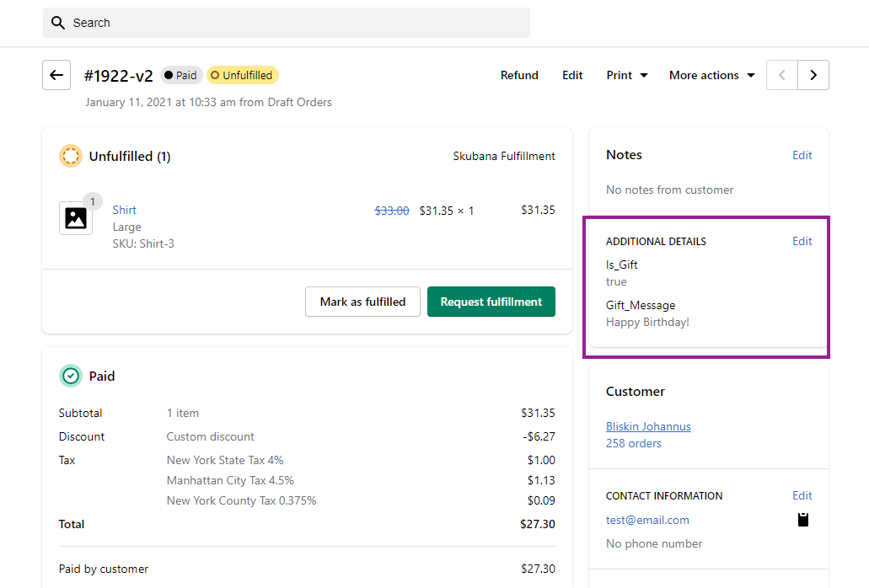Click the Shirt product image placeholder
869x588 pixels.
pyautogui.click(x=76, y=218)
